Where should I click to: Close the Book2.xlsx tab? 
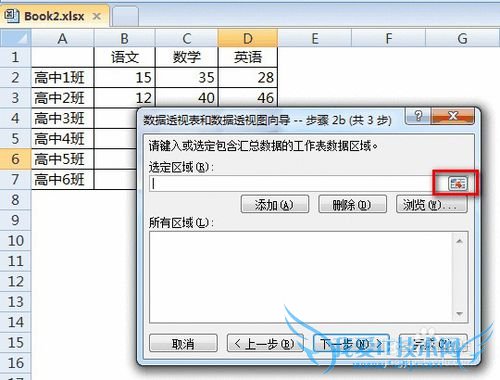(x=97, y=16)
